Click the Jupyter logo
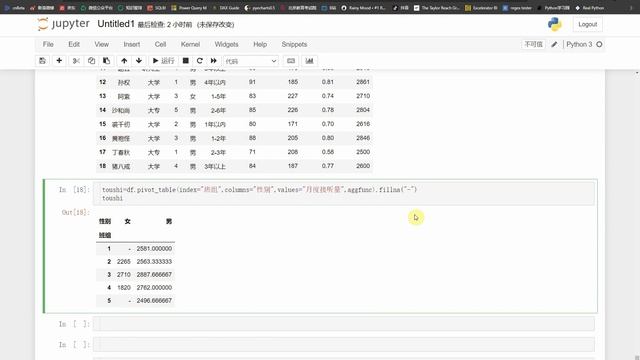This screenshot has height=360, width=640. pyautogui.click(x=63, y=24)
